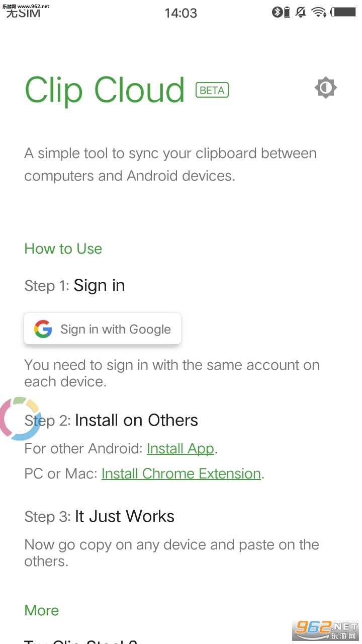This screenshot has height=644, width=362.
Task: Tap the Clip Cloud title
Action: point(105,90)
